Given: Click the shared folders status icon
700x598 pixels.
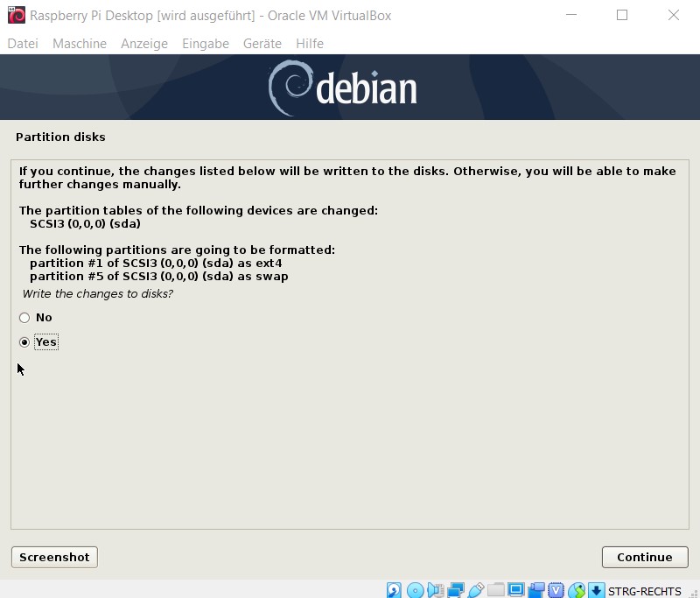Looking at the screenshot, I should tap(495, 590).
